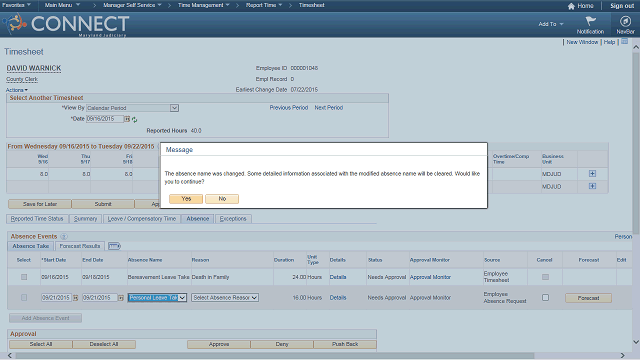Click the Approve button
Image resolution: width=640 pixels, height=360 pixels.
tap(219, 344)
